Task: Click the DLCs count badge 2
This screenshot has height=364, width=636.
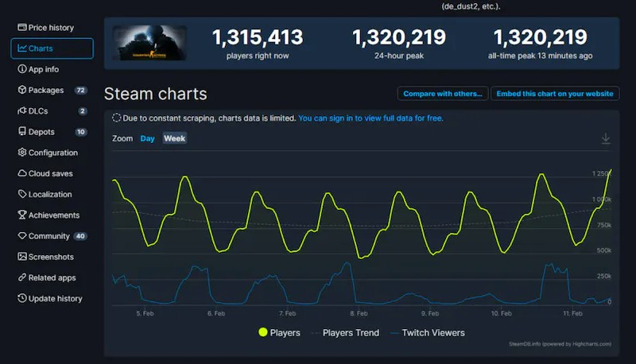Action: pyautogui.click(x=83, y=111)
